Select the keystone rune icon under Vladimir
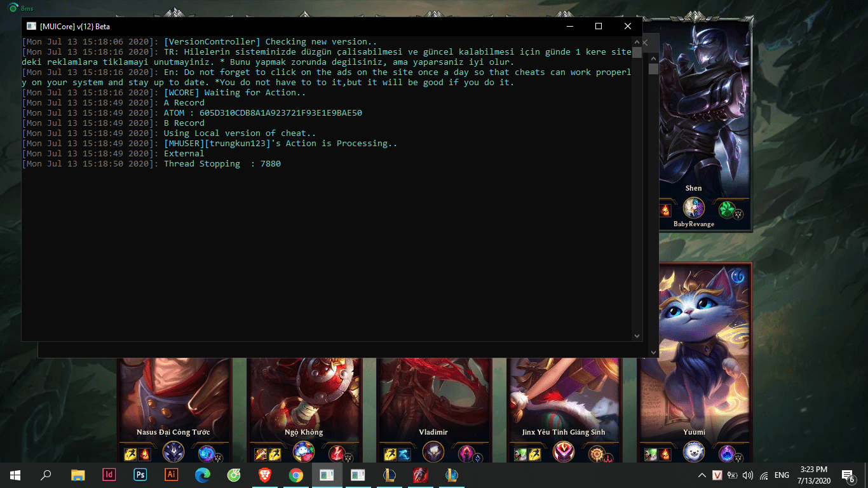The height and width of the screenshot is (488, 868). (x=433, y=452)
